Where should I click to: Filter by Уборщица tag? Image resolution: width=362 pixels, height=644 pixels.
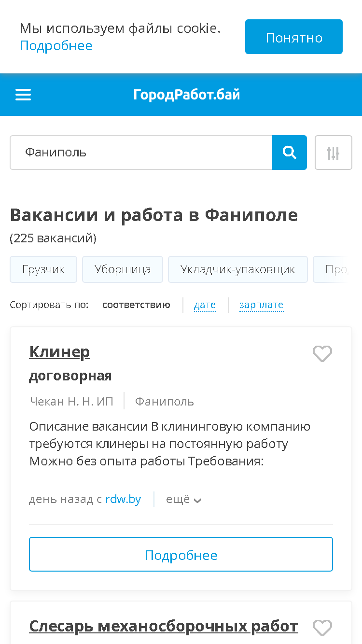pos(123,269)
